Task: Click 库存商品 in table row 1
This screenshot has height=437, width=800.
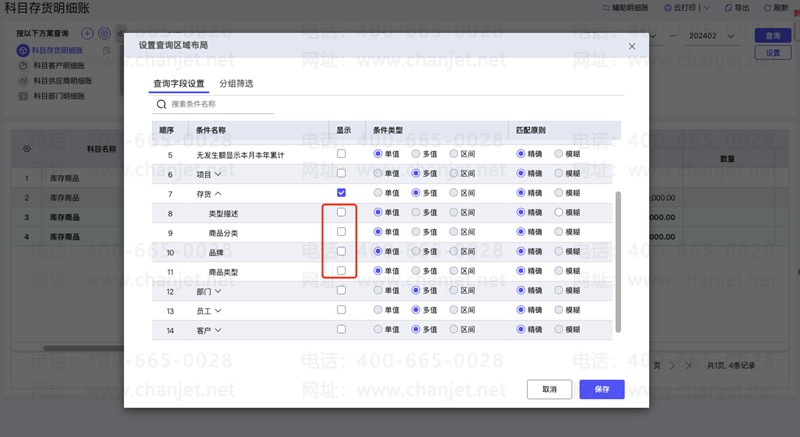Action: 65,178
